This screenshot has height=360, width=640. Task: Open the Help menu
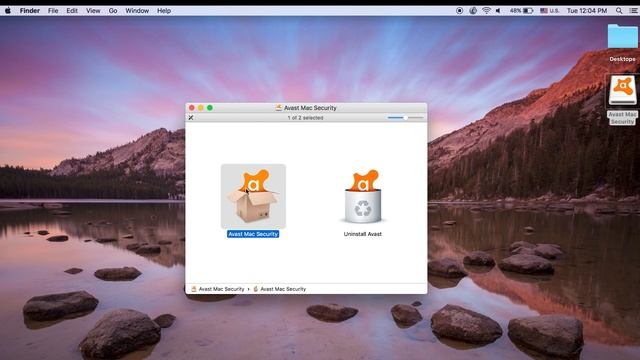(x=164, y=11)
